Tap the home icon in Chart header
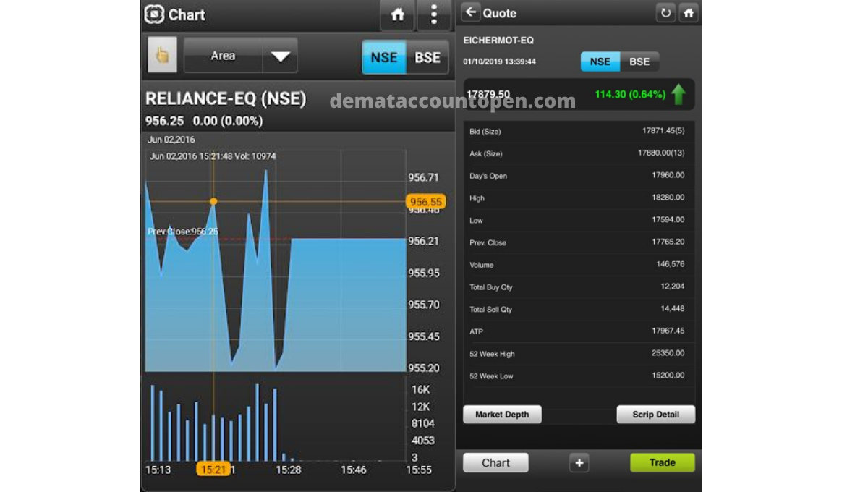 click(397, 15)
